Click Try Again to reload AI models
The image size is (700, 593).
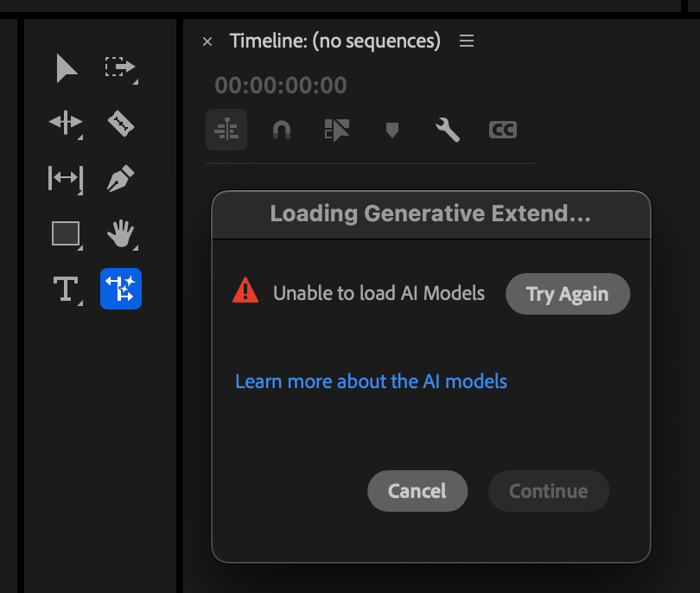568,294
